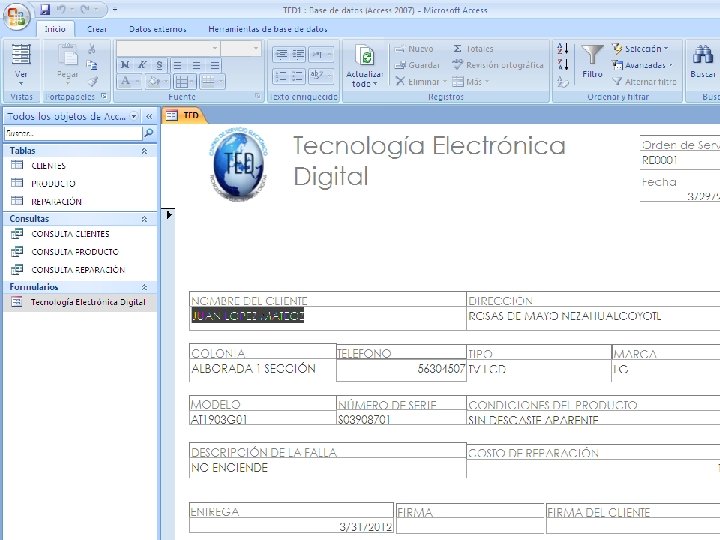Sort ascending A-Z icon

pyautogui.click(x=563, y=48)
